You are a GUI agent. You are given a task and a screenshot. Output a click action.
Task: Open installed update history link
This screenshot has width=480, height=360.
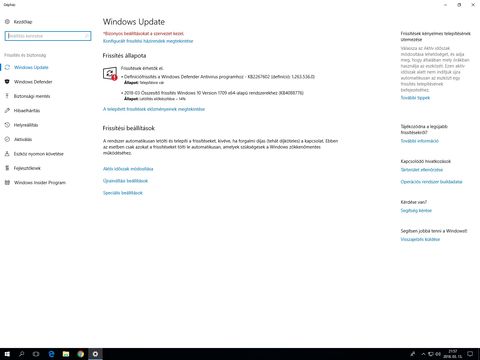coord(154,109)
